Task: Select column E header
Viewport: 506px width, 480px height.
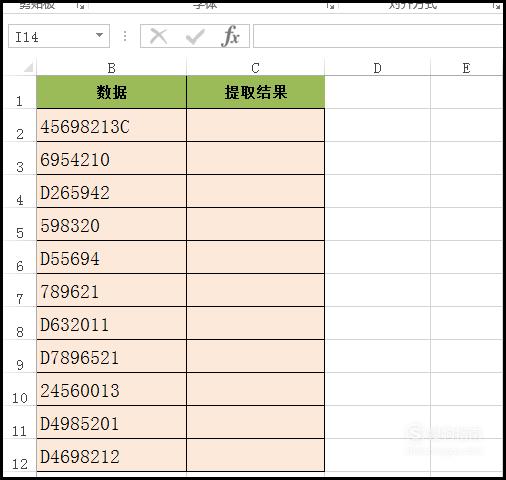Action: [x=466, y=68]
